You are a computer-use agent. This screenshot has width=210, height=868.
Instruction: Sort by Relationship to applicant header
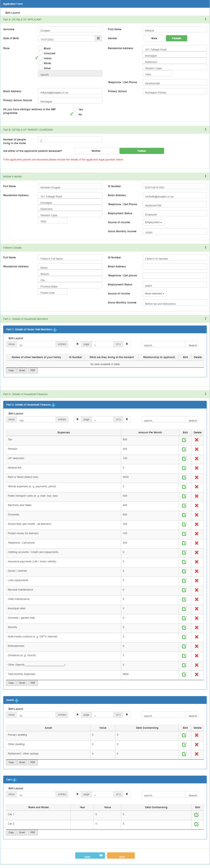click(x=159, y=357)
